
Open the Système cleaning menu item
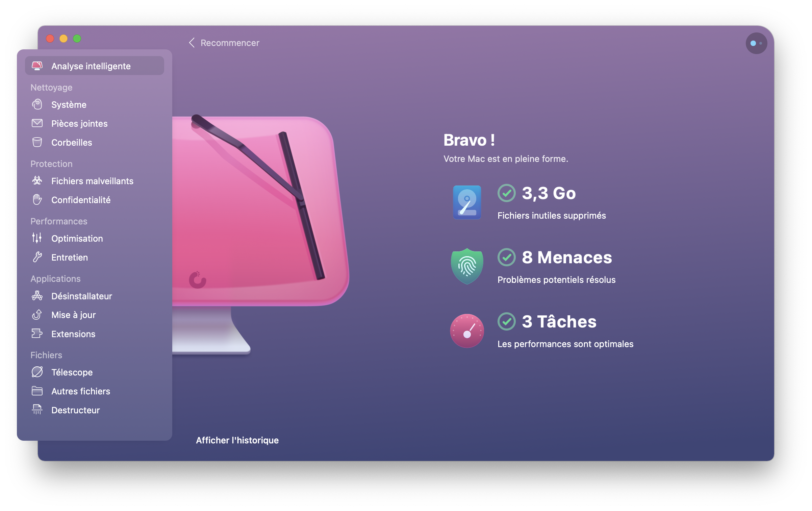[68, 104]
